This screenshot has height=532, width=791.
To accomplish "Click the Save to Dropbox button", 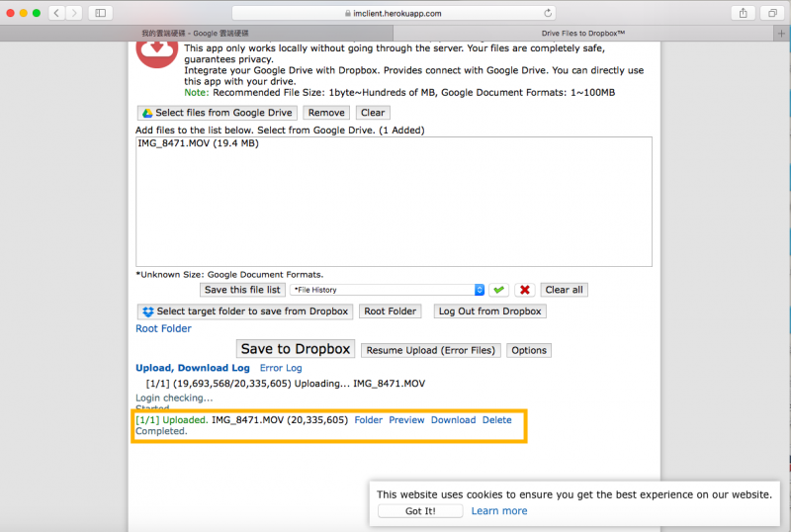I will pyautogui.click(x=296, y=349).
